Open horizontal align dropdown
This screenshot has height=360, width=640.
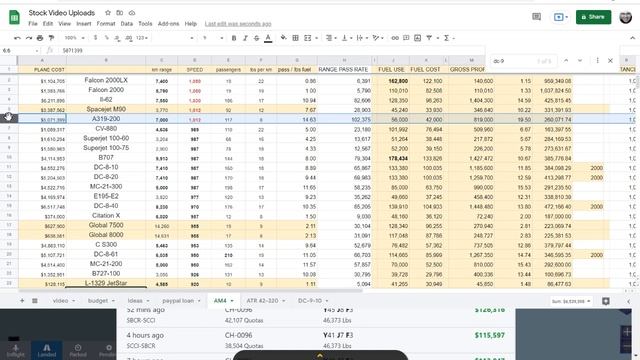click(x=331, y=38)
